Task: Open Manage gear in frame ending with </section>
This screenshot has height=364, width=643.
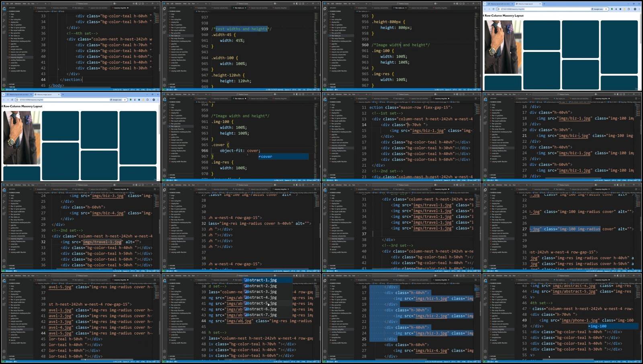Action: pos(4,85)
